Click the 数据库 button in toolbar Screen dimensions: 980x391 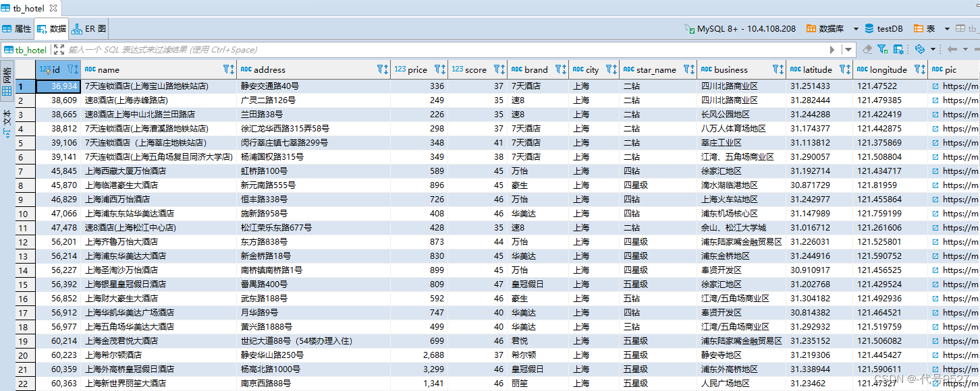click(x=825, y=29)
